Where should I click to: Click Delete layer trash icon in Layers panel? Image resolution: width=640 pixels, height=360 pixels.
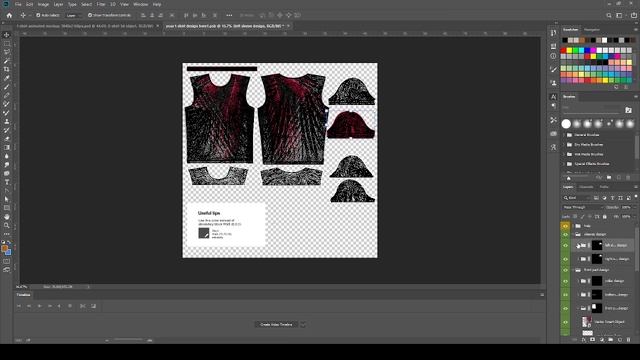pos(629,340)
